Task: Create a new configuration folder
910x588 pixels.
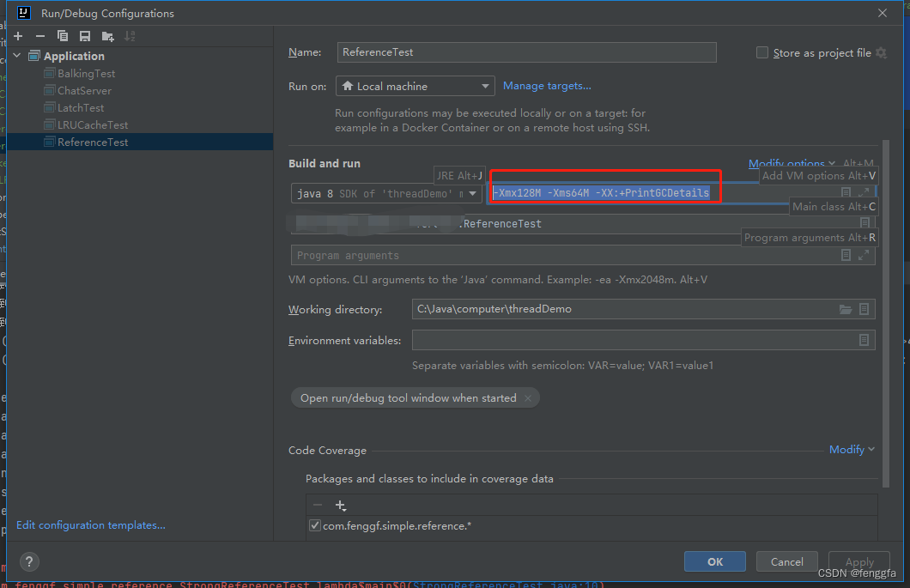Action: tap(107, 36)
